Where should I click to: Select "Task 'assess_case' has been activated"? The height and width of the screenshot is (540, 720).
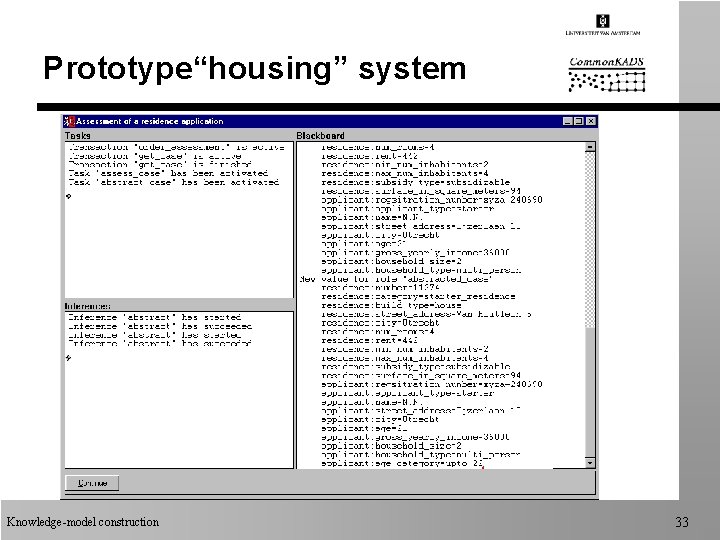[168, 173]
